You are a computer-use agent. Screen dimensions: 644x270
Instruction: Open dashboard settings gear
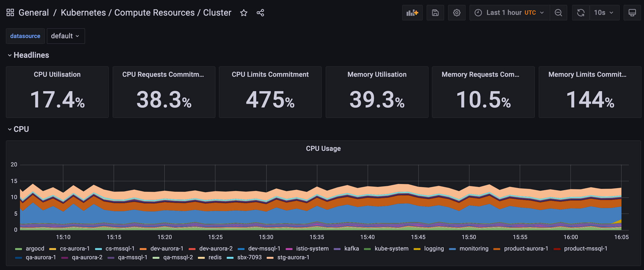457,13
